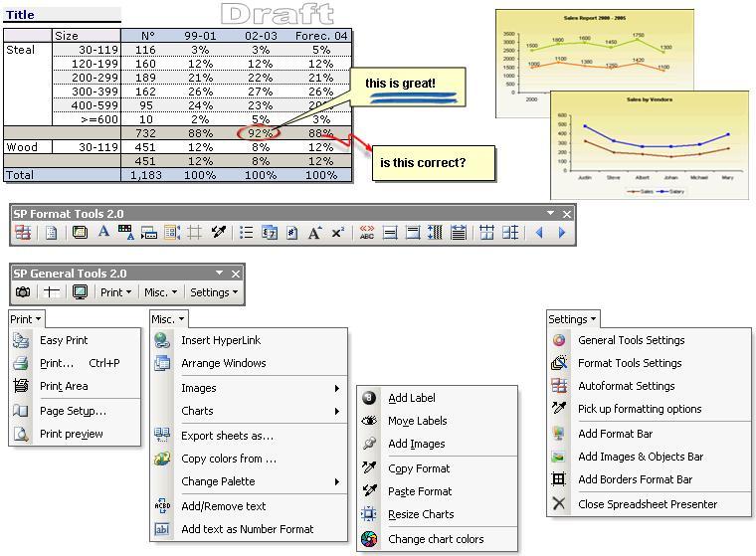Screen dimensions: 756x556
Task: Click the right blue arrow in Format Tools
Action: click(562, 233)
